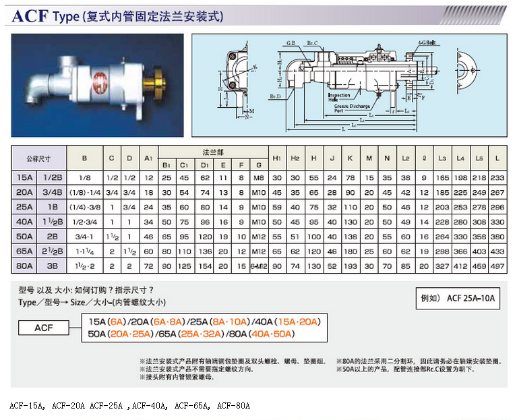Image resolution: width=515 pixels, height=420 pixels.
Task: Click the Inspection Hole label in drawing
Action: tap(338, 97)
